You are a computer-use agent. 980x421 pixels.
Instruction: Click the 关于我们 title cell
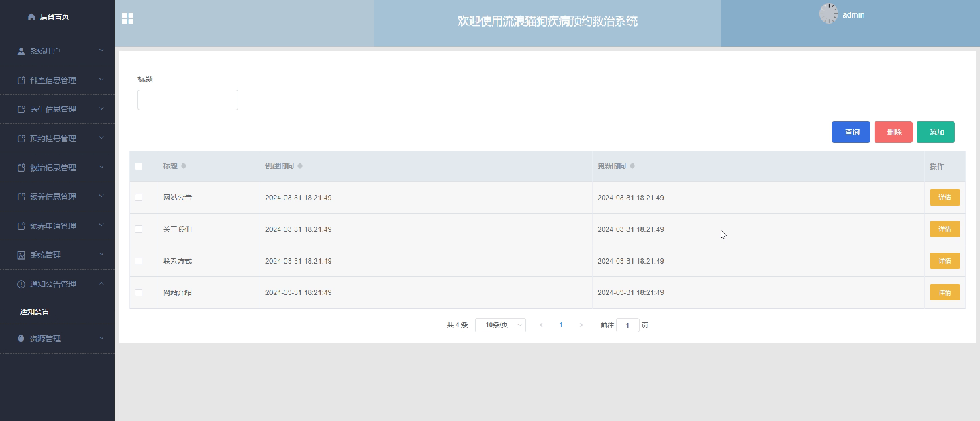point(178,230)
